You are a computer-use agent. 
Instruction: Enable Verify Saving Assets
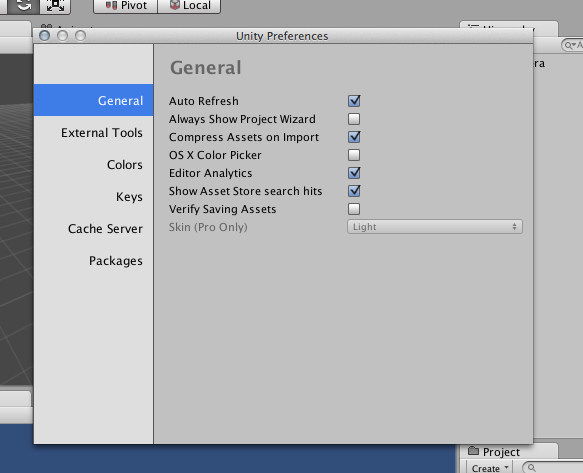point(354,209)
